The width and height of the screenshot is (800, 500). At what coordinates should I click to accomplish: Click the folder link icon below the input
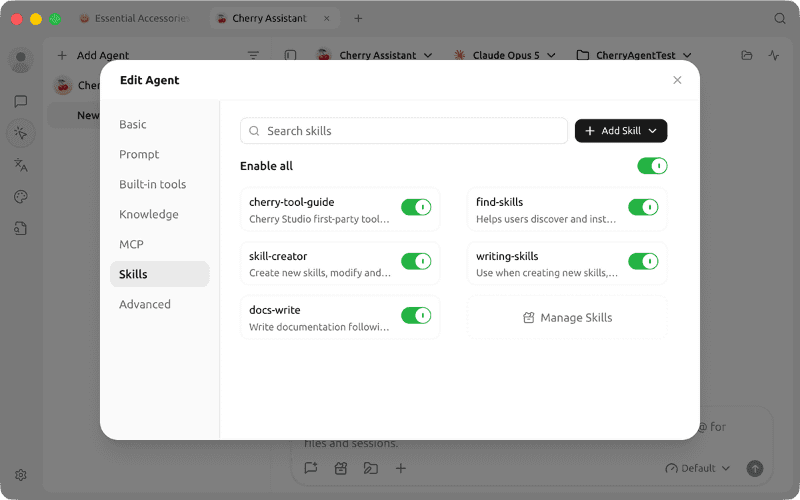point(371,468)
